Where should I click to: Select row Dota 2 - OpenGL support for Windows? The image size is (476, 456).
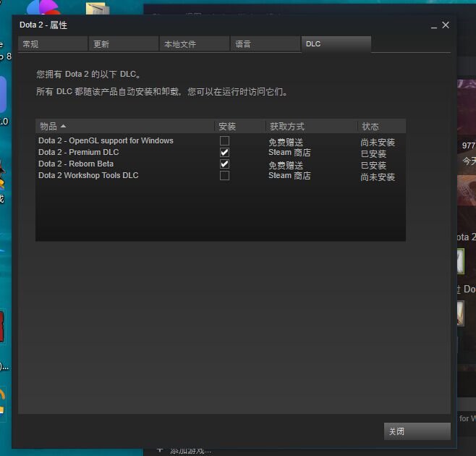(221, 140)
